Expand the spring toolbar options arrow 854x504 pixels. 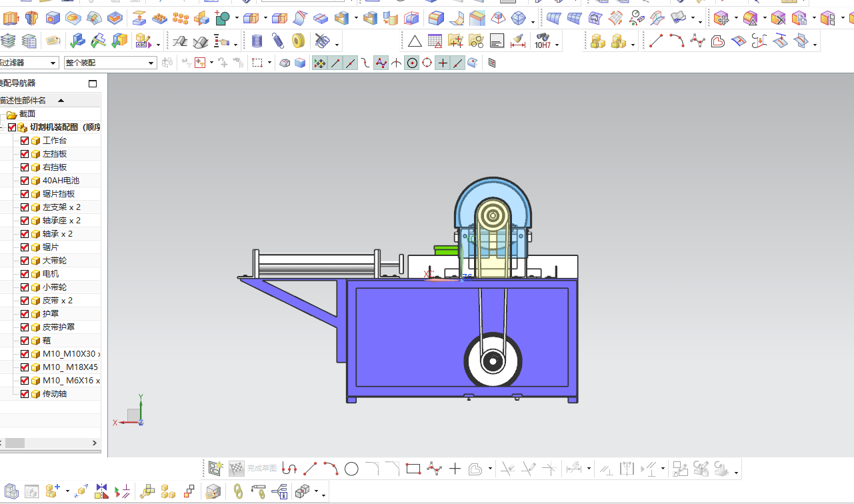click(x=337, y=45)
